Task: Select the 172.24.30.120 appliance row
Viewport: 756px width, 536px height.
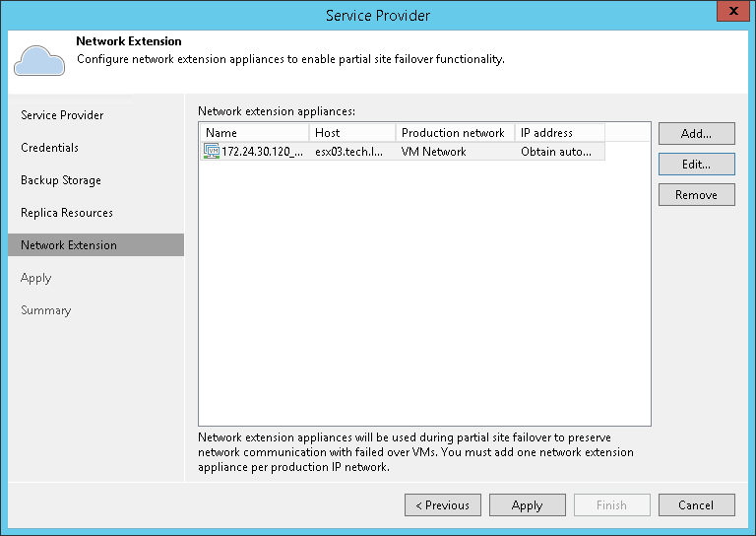Action: coord(262,152)
